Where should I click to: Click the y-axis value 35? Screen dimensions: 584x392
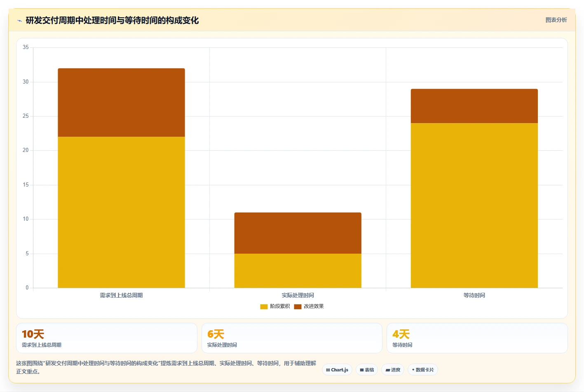[26, 47]
